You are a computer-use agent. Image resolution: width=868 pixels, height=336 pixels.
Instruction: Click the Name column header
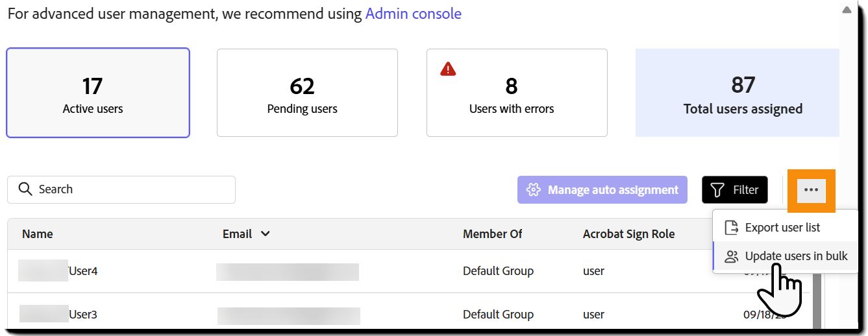tap(38, 234)
